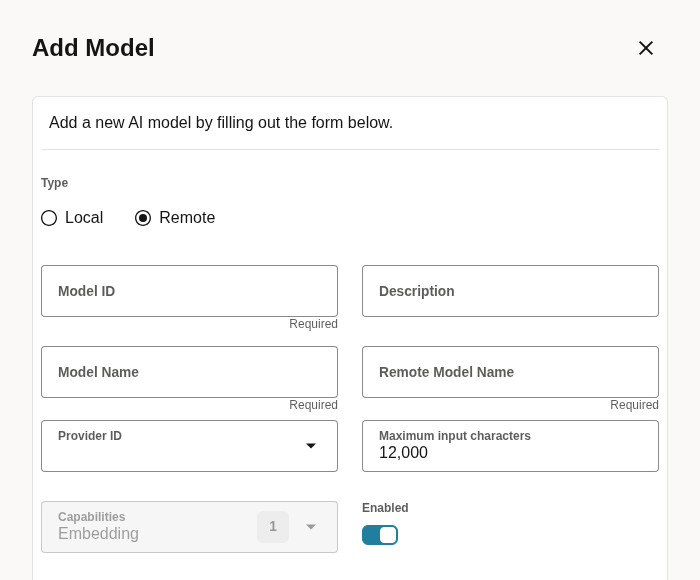This screenshot has height=580, width=700.
Task: Open the Provider ID dropdown
Action: tap(189, 446)
